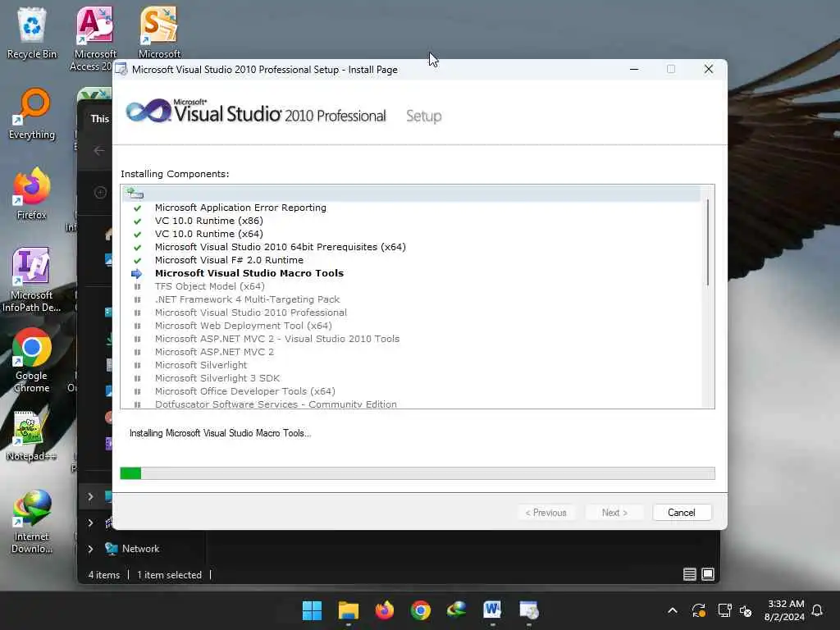
Task: Click the disabled Next button
Action: pyautogui.click(x=614, y=513)
